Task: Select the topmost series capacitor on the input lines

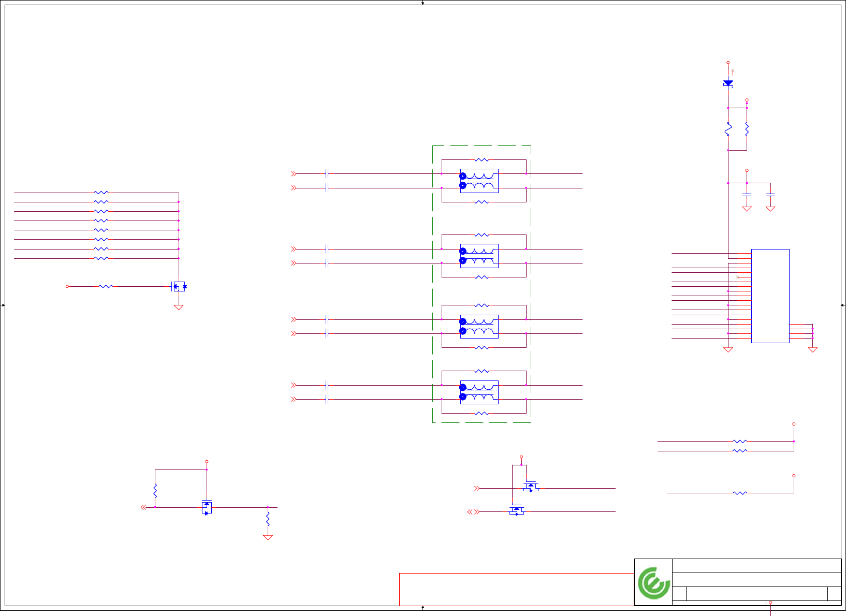Action: [x=327, y=174]
